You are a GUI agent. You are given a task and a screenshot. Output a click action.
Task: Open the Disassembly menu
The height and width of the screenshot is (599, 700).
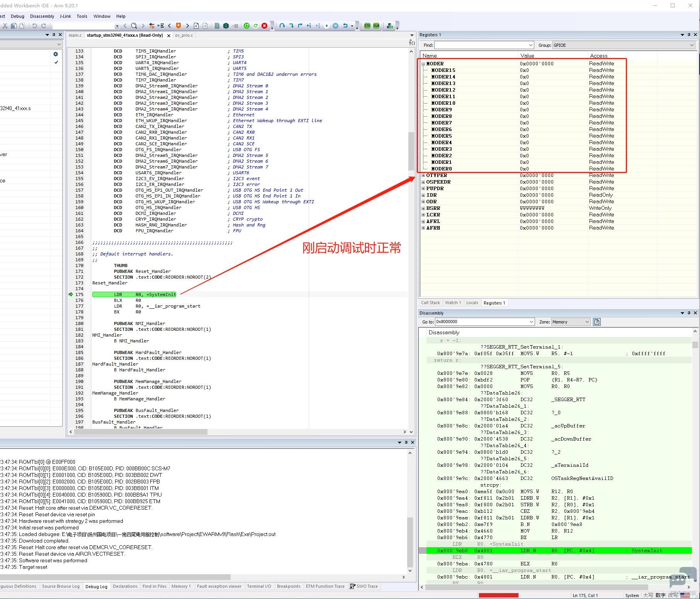pos(42,16)
